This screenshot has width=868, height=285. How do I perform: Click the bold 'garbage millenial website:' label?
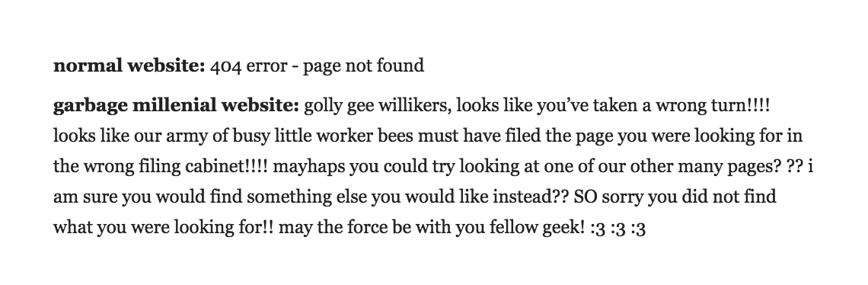176,106
